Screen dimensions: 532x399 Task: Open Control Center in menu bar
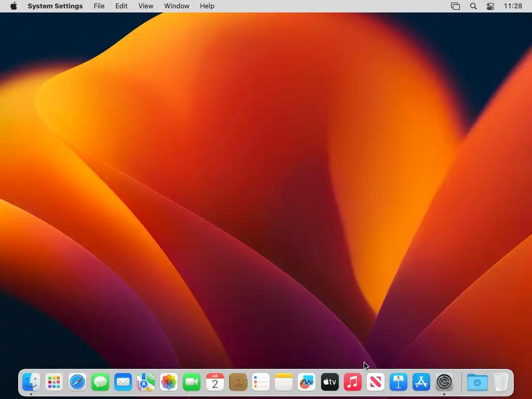pyautogui.click(x=490, y=6)
